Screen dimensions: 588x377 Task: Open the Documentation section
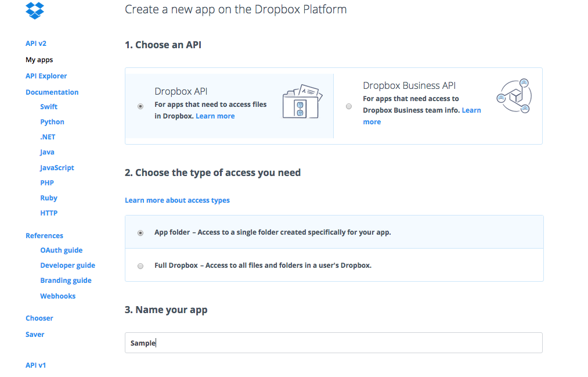(52, 92)
